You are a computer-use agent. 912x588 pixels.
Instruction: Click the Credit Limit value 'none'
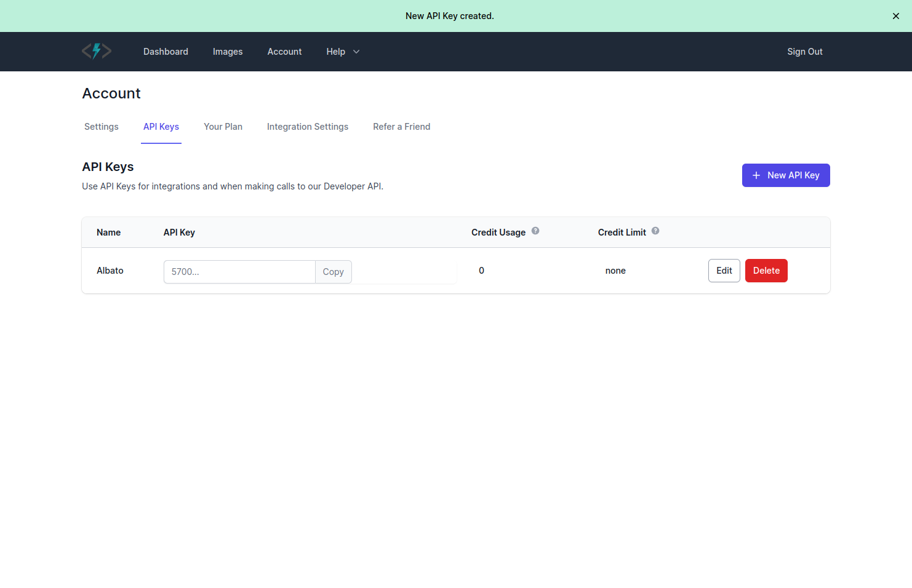click(615, 271)
